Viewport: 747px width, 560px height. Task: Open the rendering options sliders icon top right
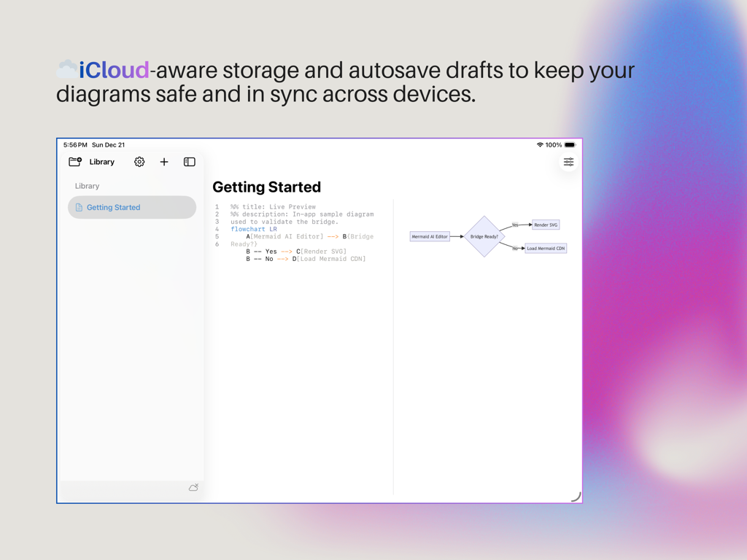click(x=568, y=162)
